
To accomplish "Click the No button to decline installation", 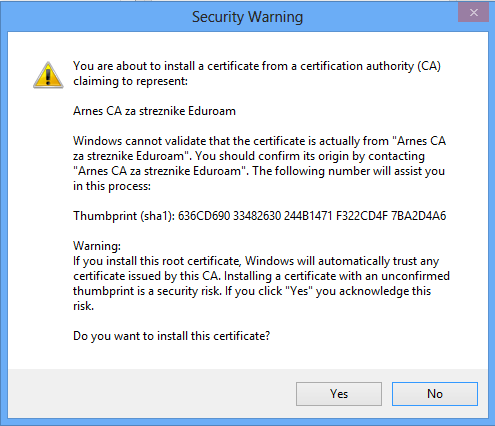I will (x=435, y=394).
